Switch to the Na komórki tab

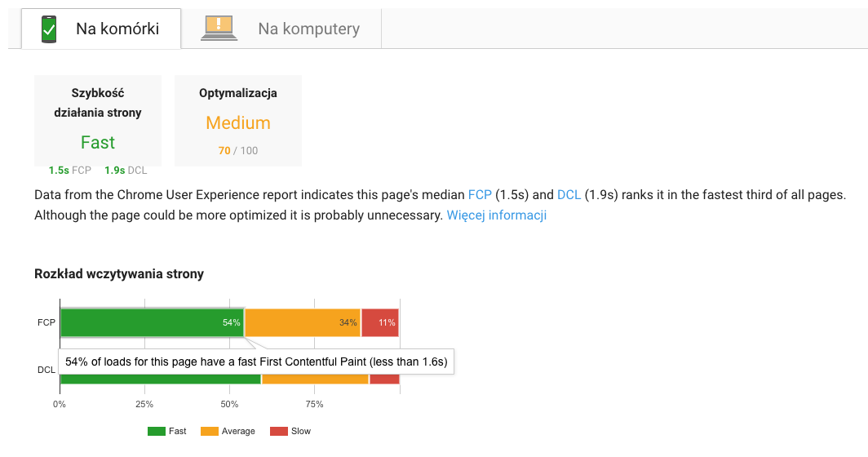click(x=101, y=29)
